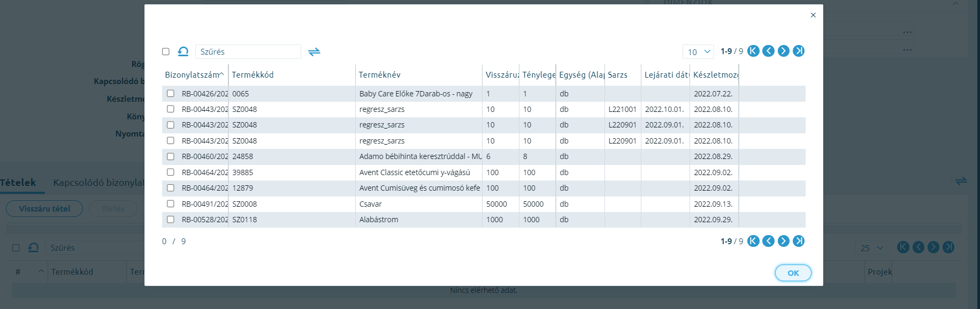Image resolution: width=980 pixels, height=309 pixels.
Task: Go to next page in background grid pager
Action: point(933,247)
